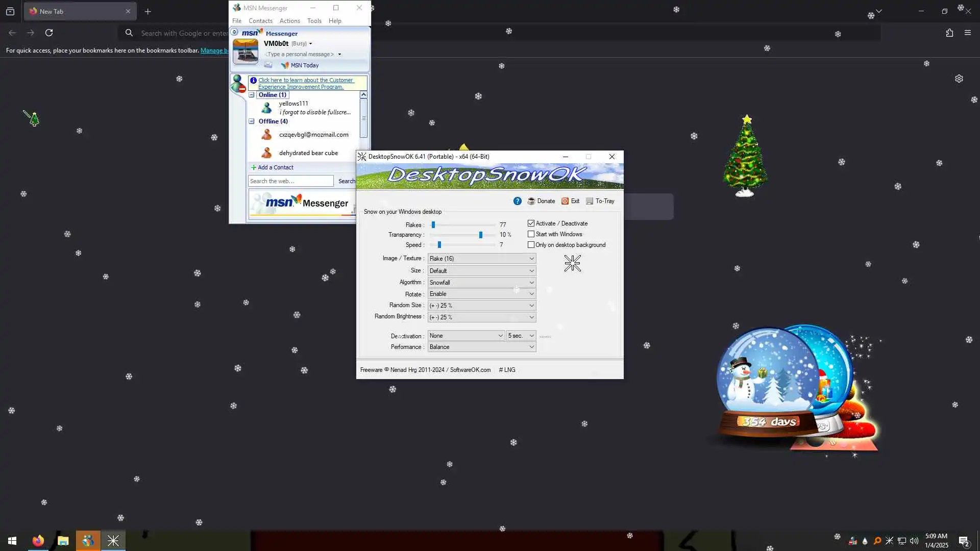The image size is (980, 551).
Task: Collapse the Offline (4) contact group
Action: coord(252,121)
